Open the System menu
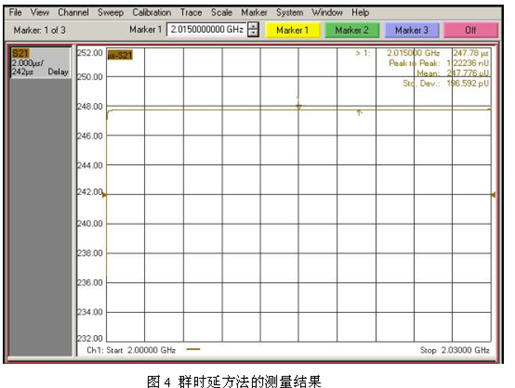515x388 pixels. [289, 12]
